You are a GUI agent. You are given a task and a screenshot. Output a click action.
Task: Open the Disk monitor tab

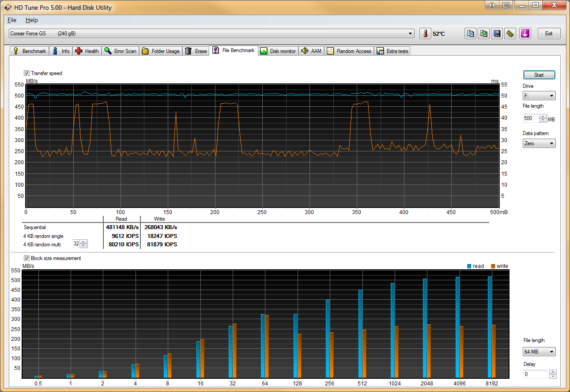click(x=278, y=51)
